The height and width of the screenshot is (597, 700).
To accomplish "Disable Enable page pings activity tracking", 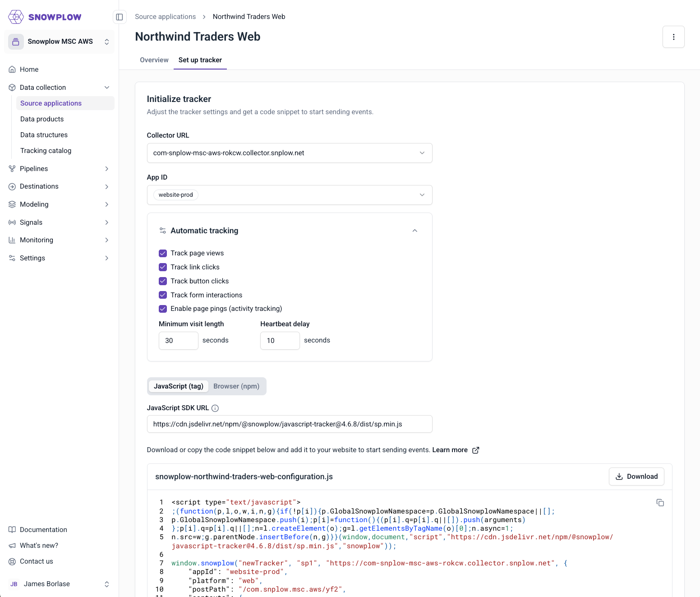I will click(x=163, y=309).
